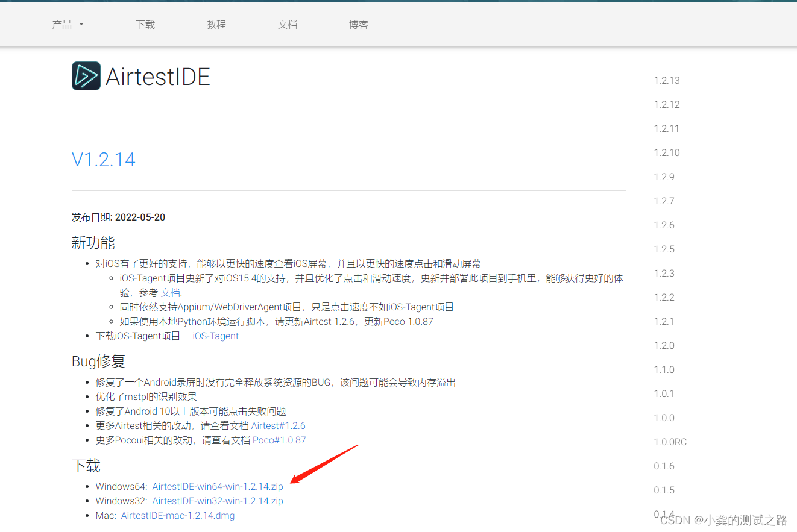
Task: Click the AirtestIDE logo icon
Action: pos(86,76)
